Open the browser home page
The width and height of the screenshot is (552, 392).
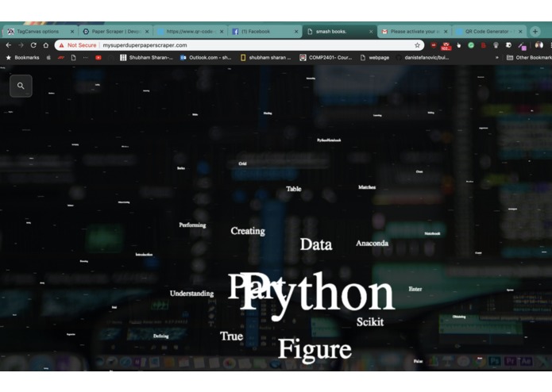click(46, 45)
